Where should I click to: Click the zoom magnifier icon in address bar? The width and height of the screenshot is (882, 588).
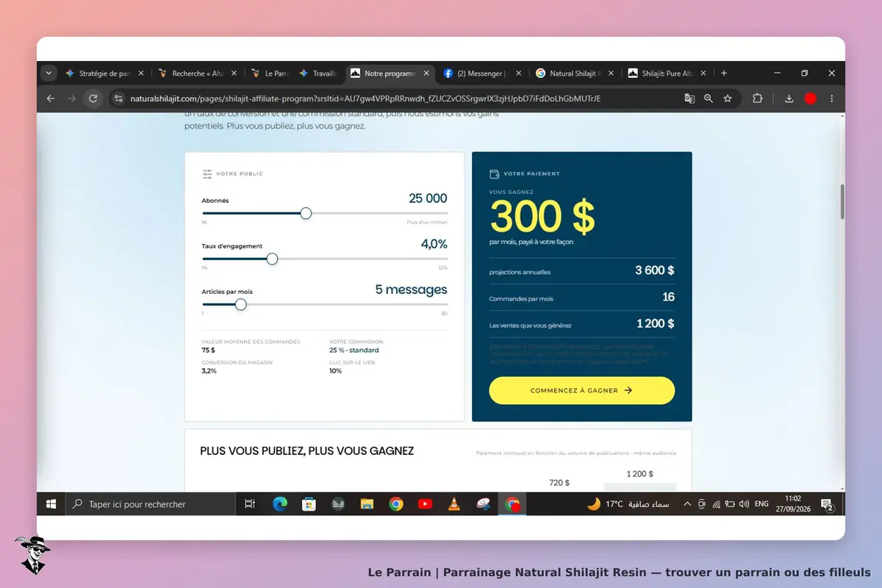coord(709,98)
